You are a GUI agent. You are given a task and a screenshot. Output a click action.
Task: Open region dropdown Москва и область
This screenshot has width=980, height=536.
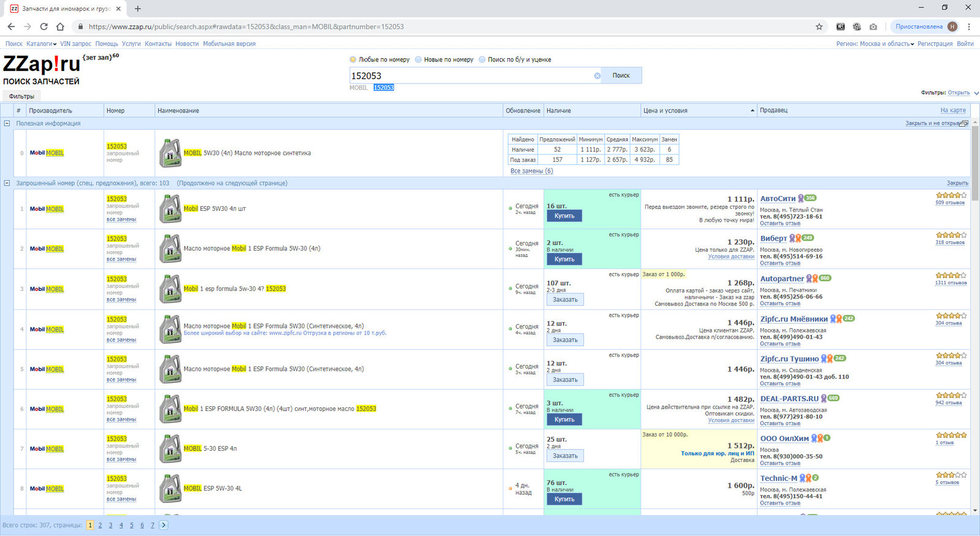click(887, 44)
